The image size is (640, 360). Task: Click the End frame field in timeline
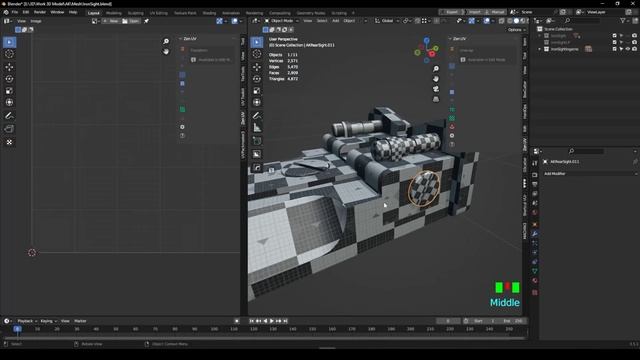point(513,321)
